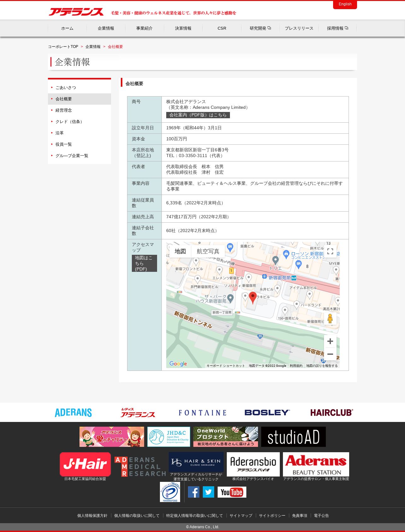Select ごあいさつ in sidebar
405x532 pixels.
pos(79,88)
